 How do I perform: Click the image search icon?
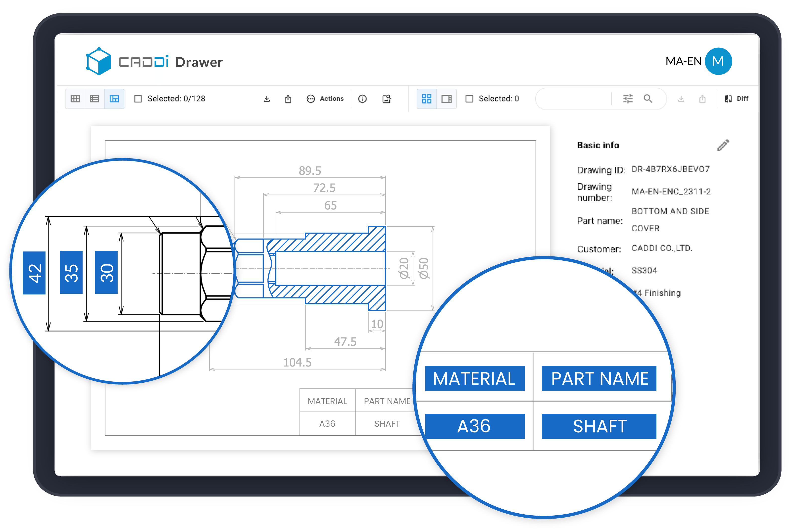click(387, 99)
